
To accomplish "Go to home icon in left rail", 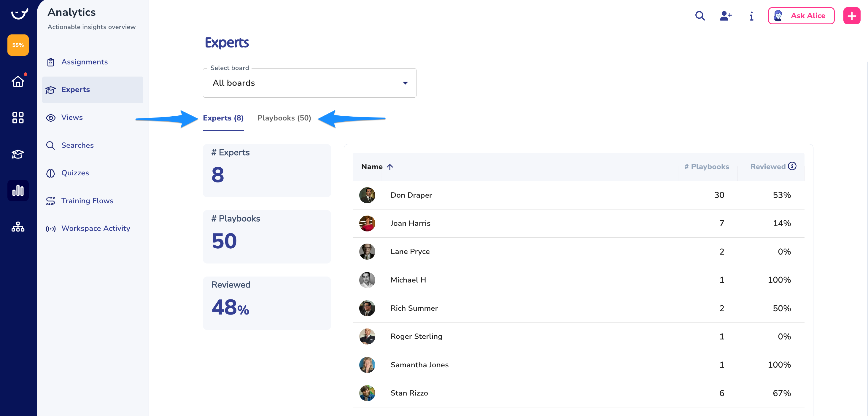I will pos(18,82).
